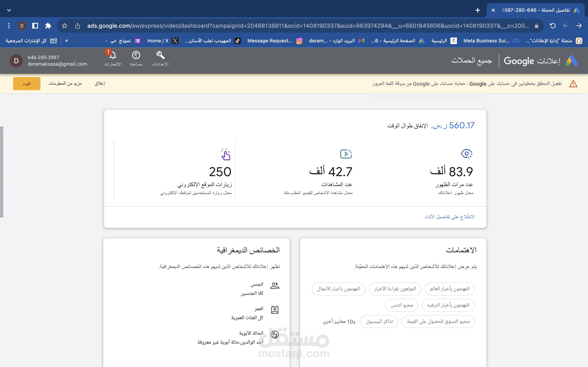Image resolution: width=588 pixels, height=367 pixels.
Task: Open the notifications bell icon
Action: coord(112,55)
